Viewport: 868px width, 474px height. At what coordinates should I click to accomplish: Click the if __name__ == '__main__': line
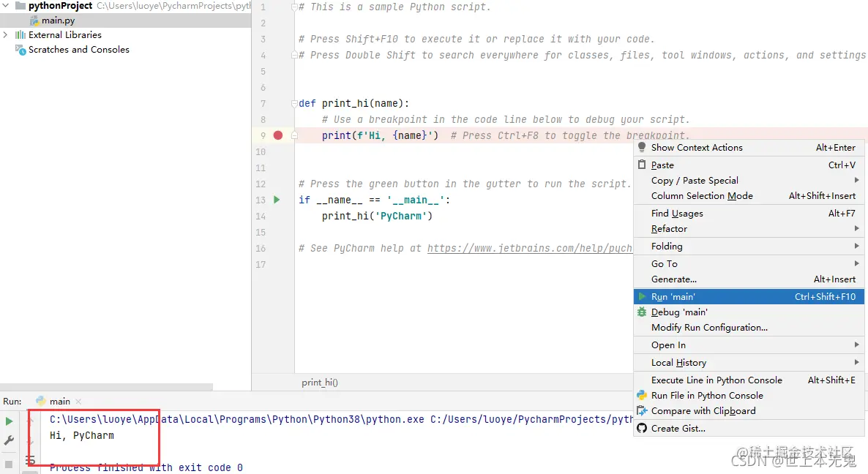tap(374, 200)
